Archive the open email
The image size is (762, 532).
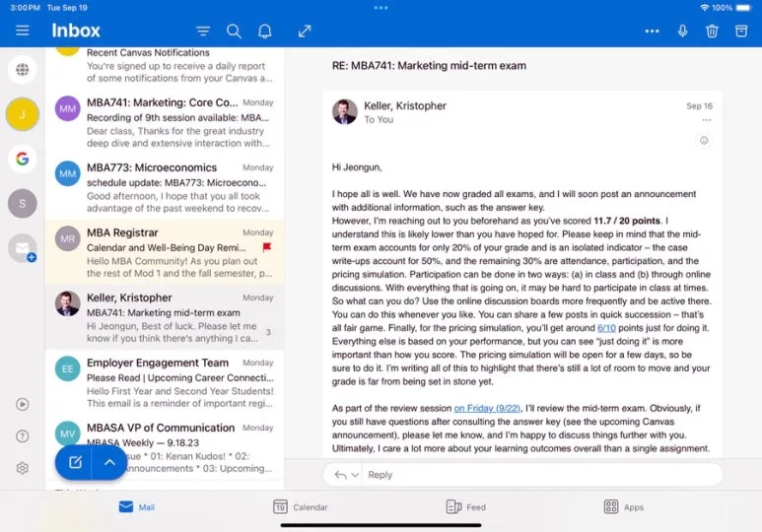[741, 32]
